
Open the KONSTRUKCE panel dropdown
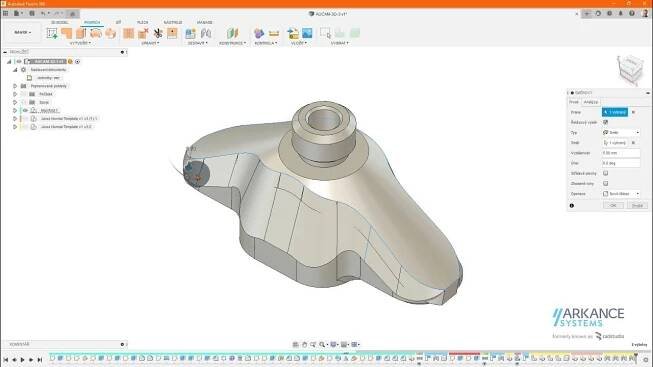pos(232,43)
